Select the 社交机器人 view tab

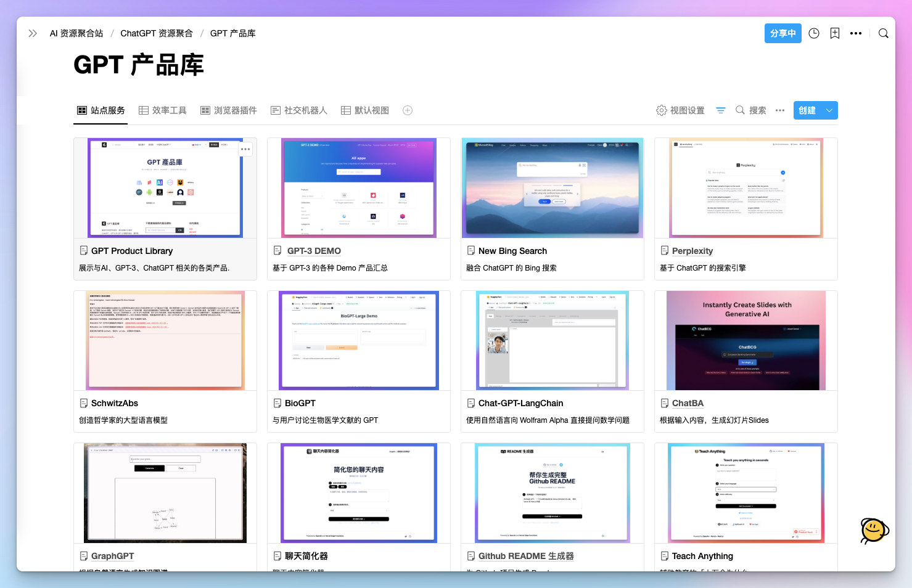[299, 110]
